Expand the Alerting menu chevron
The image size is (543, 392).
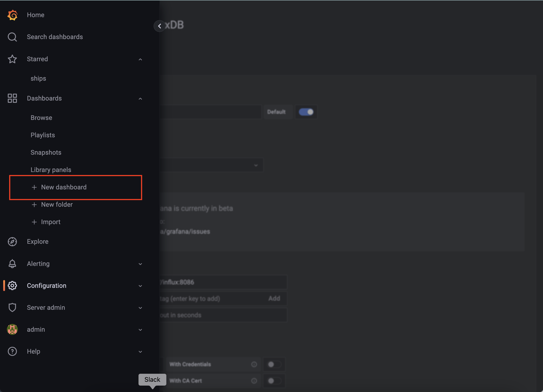coord(140,264)
